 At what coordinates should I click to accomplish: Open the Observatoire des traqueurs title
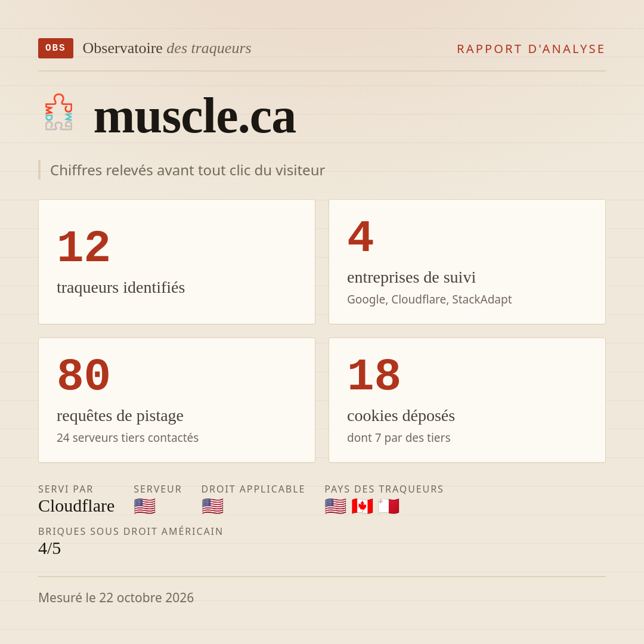pos(167,48)
